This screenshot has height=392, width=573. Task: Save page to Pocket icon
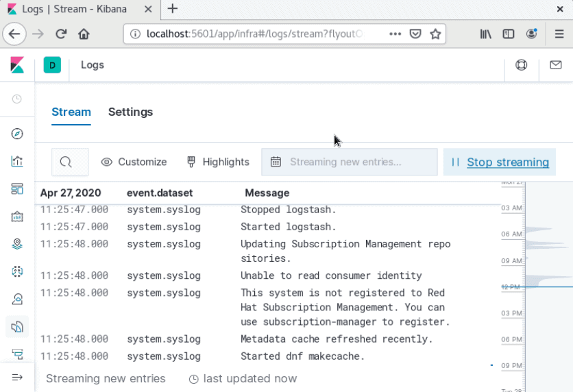[415, 34]
